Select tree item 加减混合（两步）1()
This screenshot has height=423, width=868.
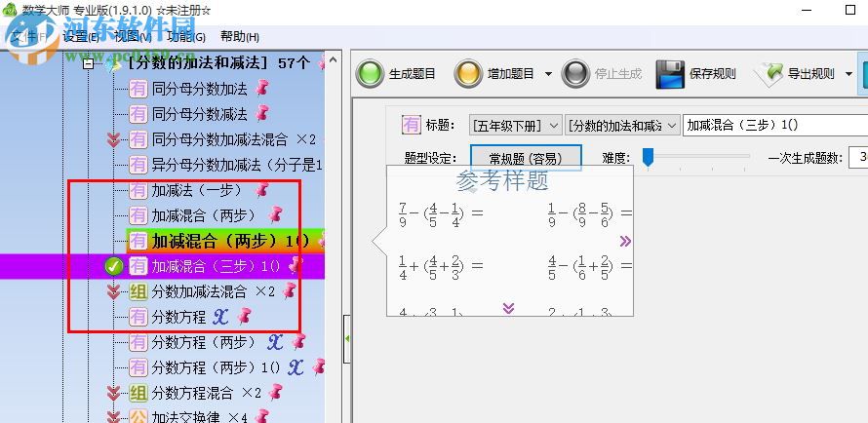click(230, 241)
